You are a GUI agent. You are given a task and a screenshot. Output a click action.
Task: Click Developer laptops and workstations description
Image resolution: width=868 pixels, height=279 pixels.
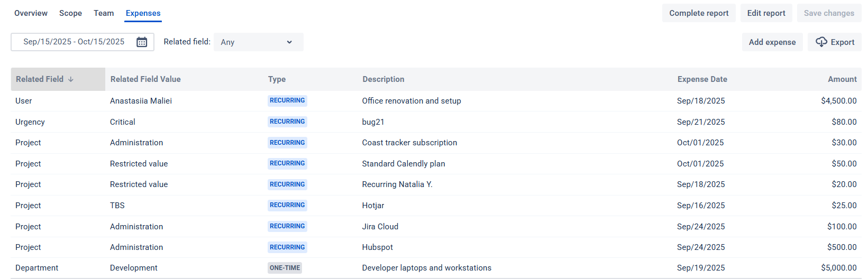tap(427, 268)
